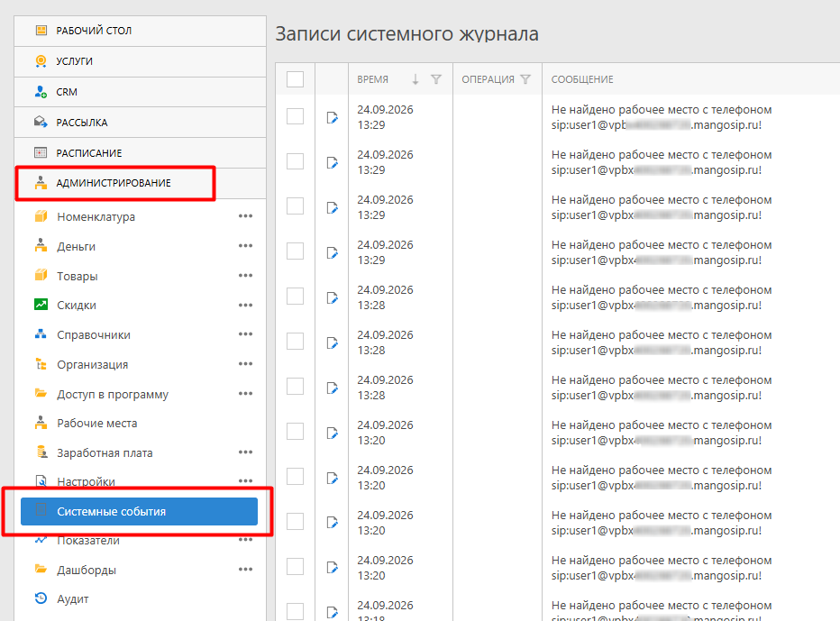Screen dimensions: 840x621
Task: Check the checkbox of the topmost 13:28 entry
Action: 296,297
